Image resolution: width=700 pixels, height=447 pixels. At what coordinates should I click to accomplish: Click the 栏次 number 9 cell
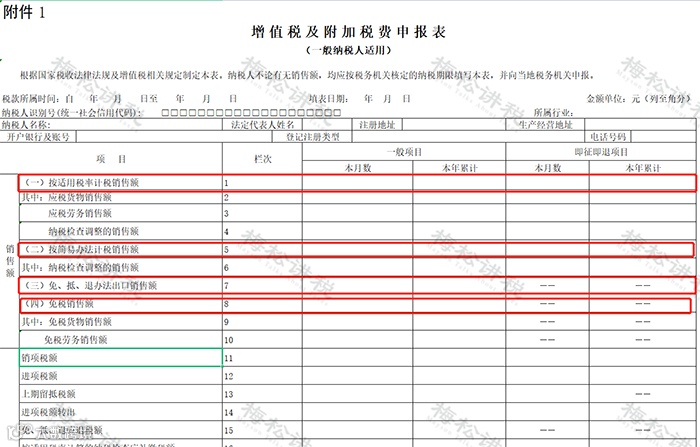pyautogui.click(x=262, y=322)
